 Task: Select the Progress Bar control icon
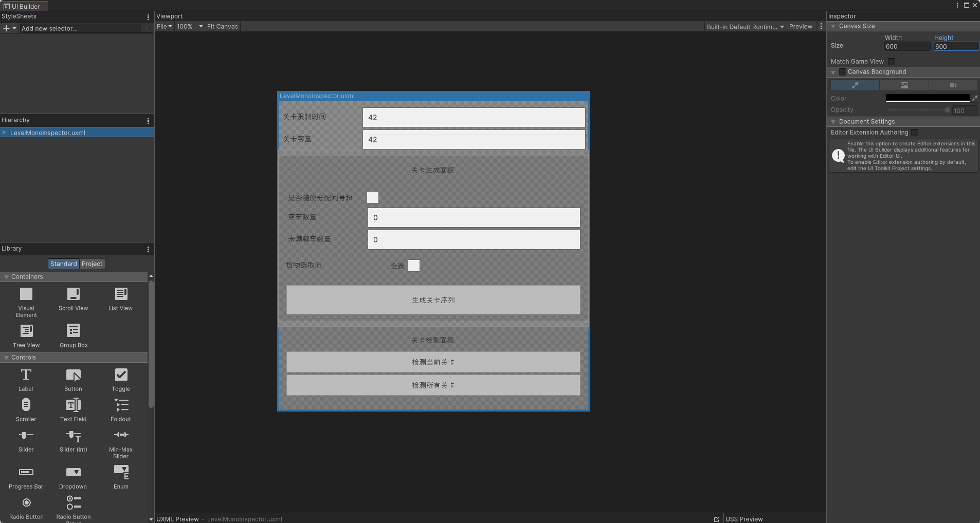tap(26, 472)
